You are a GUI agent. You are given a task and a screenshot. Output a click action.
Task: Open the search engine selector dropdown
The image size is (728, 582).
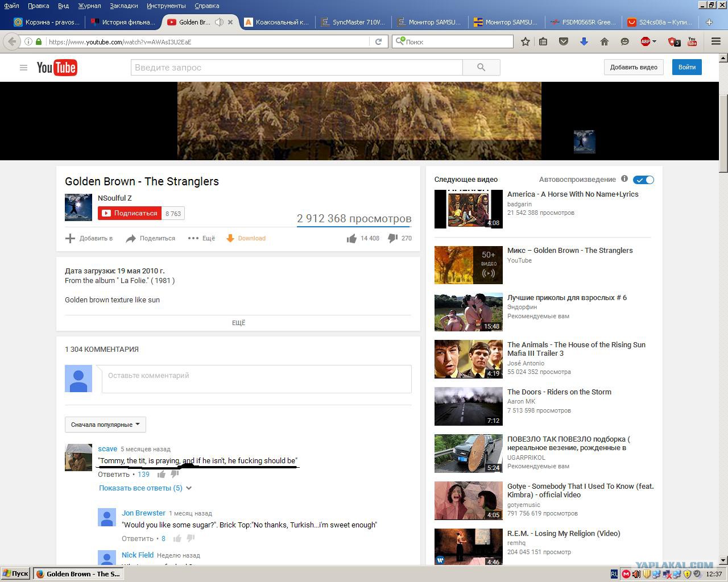[x=400, y=41]
